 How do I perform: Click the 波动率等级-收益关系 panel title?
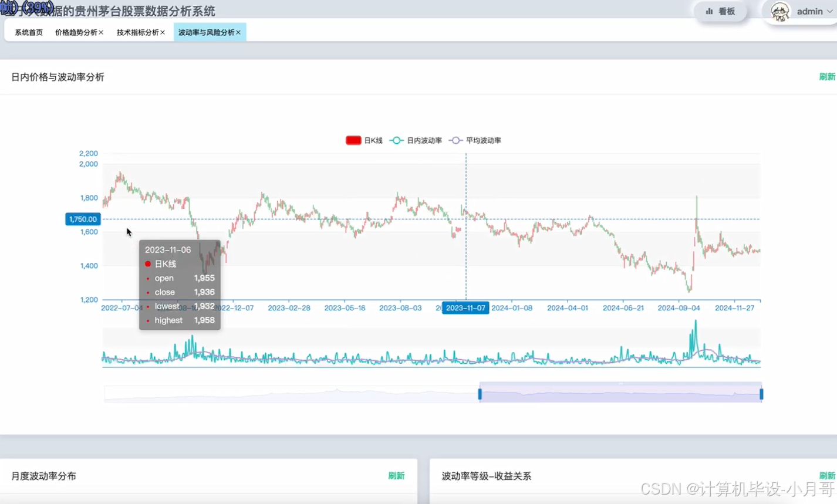pos(486,476)
